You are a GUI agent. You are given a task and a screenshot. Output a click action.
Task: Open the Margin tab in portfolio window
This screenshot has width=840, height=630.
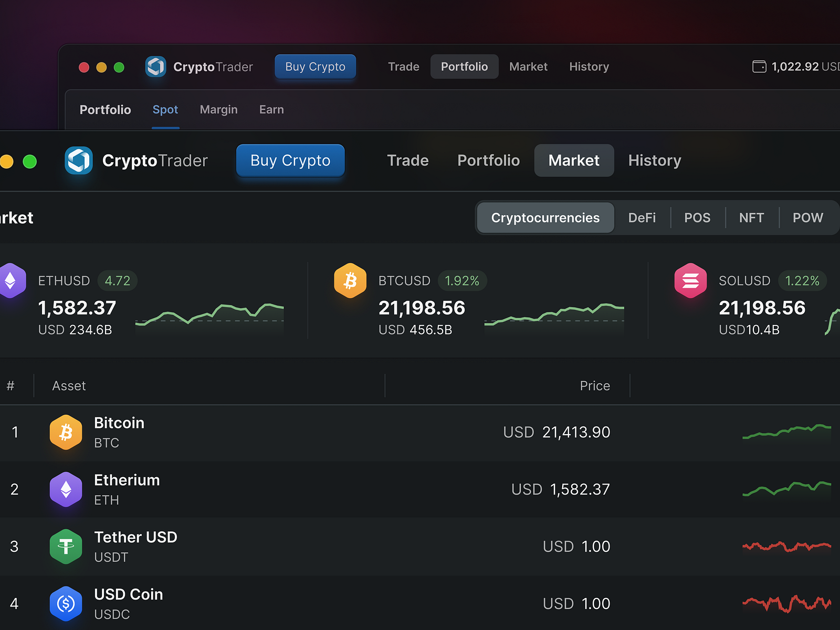(x=218, y=110)
